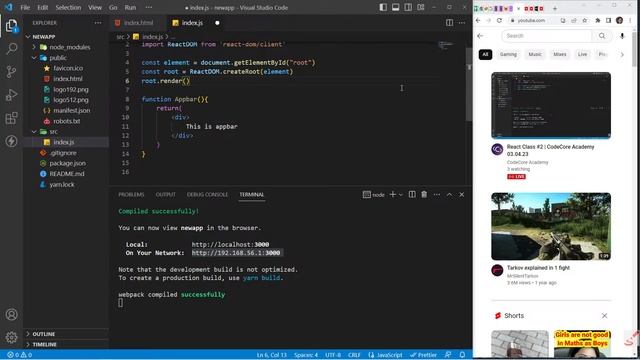Maximize the terminal panel size
The width and height of the screenshot is (640, 360).
tap(449, 195)
